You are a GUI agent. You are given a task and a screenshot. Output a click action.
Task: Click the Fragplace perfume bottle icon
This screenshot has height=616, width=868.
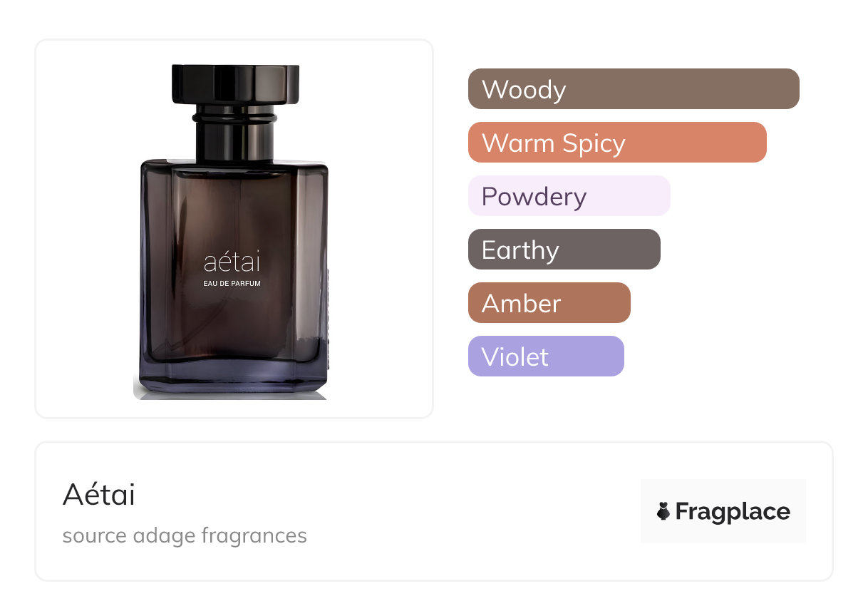pyautogui.click(x=663, y=511)
